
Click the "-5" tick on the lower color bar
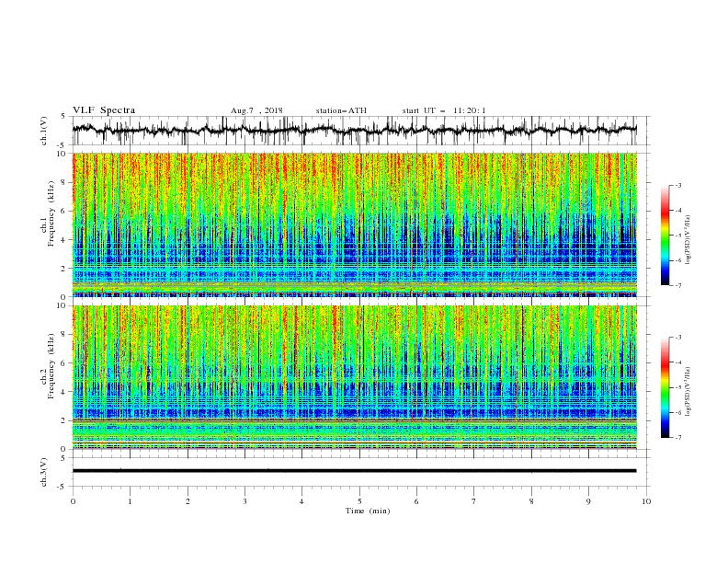[x=678, y=387]
